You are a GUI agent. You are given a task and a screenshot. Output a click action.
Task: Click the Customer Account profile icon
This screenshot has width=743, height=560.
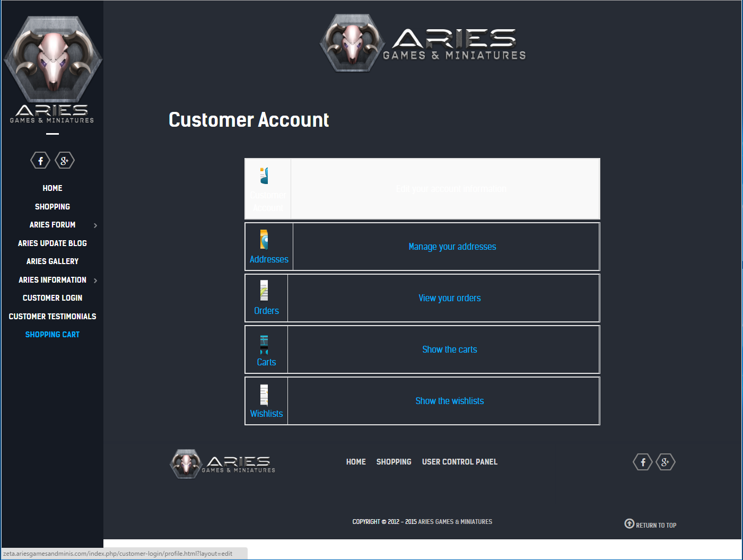tap(264, 176)
